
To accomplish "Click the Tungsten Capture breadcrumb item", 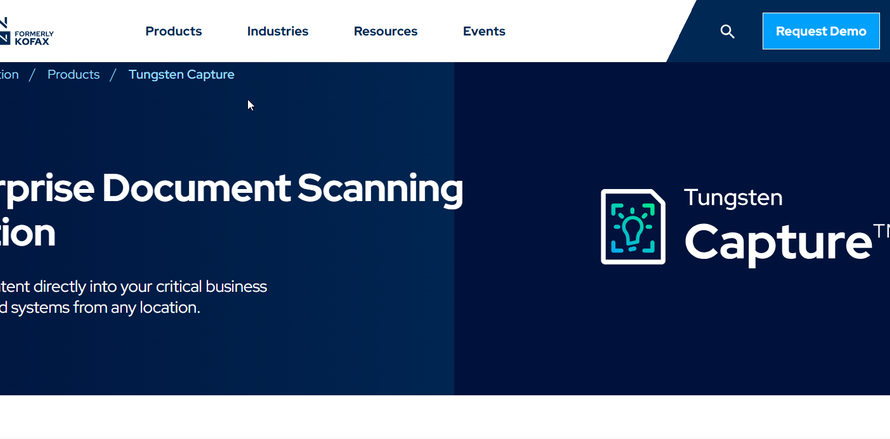I will click(x=181, y=75).
